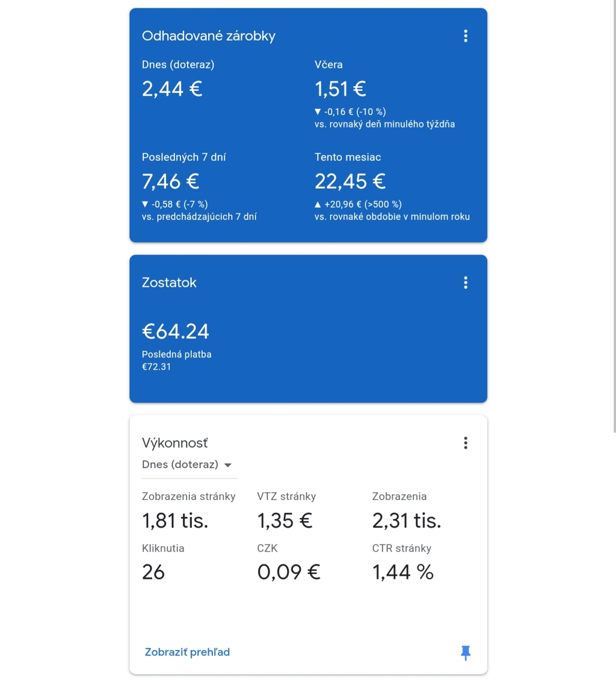Click this month's earnings 22,45 €

point(350,181)
